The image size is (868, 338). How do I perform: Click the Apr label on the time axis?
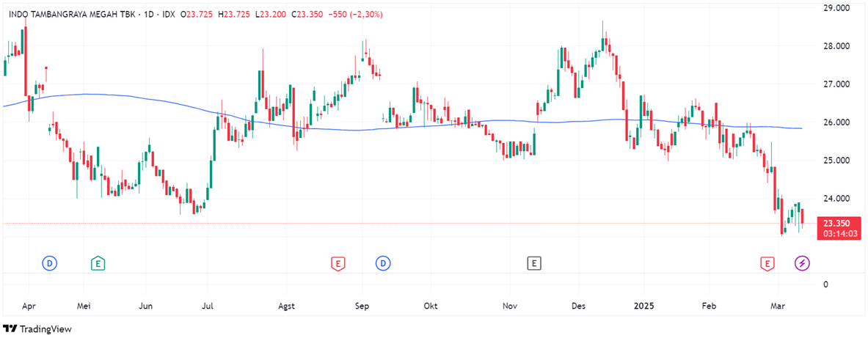tap(28, 306)
